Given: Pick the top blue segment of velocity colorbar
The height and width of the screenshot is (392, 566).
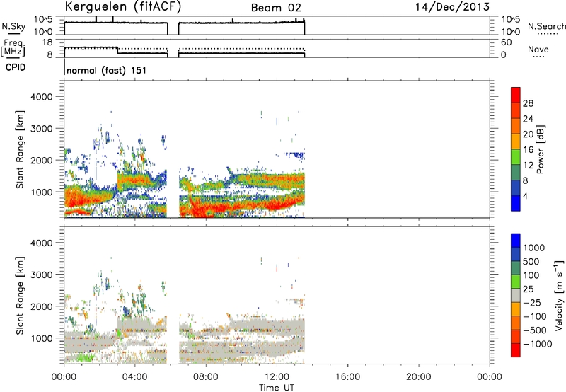Looking at the screenshot, I should pos(516,241).
